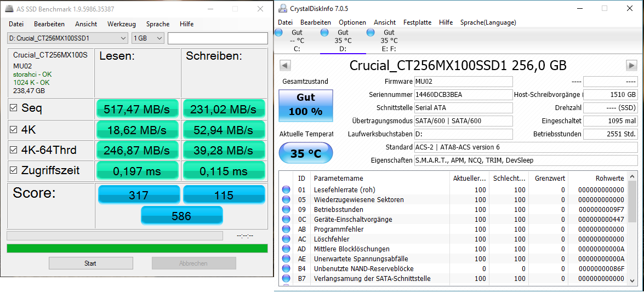Click status orb for Geräte-Einschaltvorgänge
The height and width of the screenshot is (293, 644).
(x=286, y=219)
